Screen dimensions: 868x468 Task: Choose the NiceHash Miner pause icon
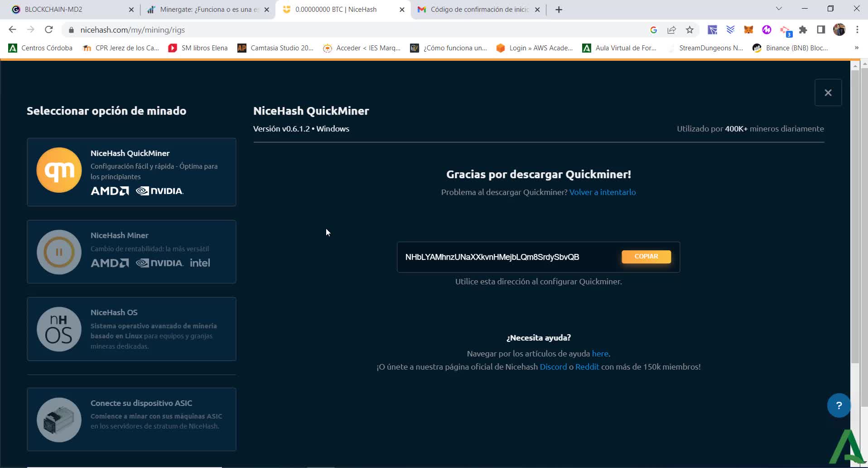59,252
